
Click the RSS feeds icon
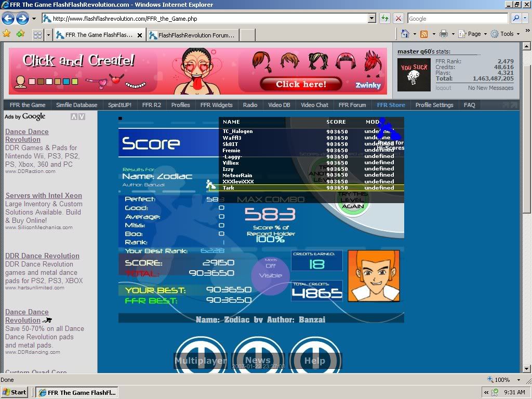pyautogui.click(x=424, y=34)
